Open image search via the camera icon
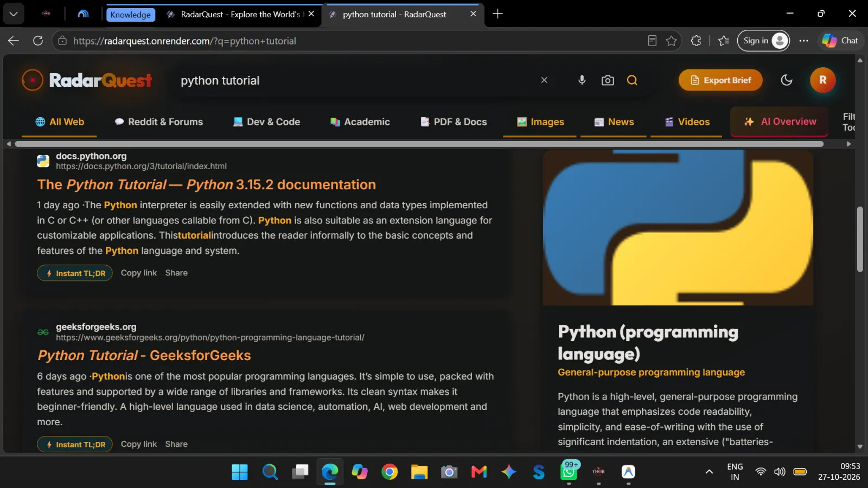The height and width of the screenshot is (488, 868). 608,80
